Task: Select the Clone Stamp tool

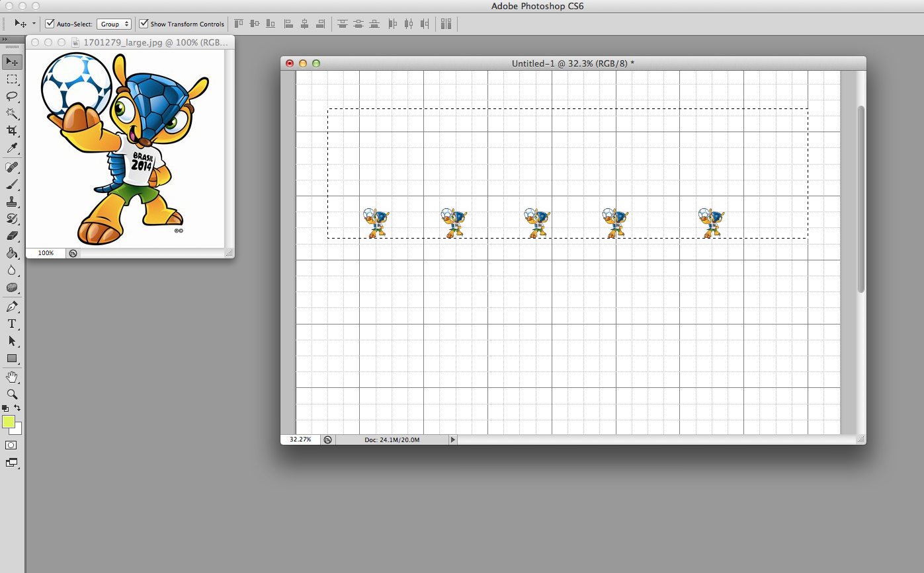Action: [12, 202]
